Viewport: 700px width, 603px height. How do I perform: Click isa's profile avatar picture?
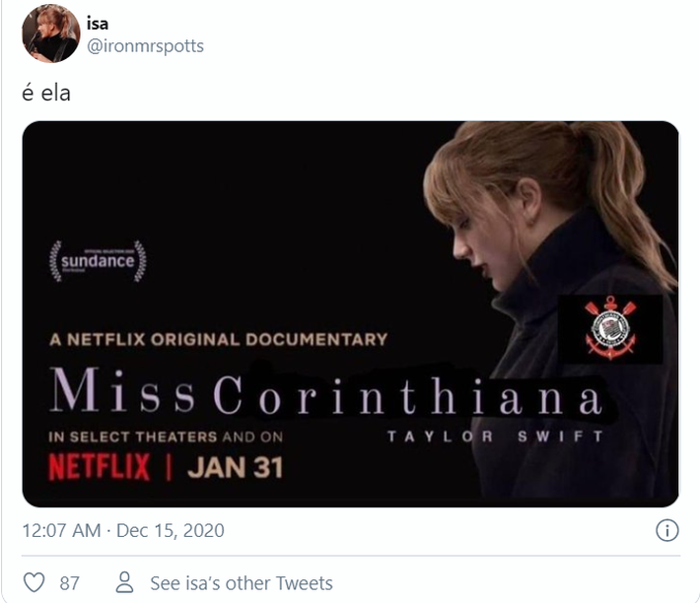tap(50, 33)
